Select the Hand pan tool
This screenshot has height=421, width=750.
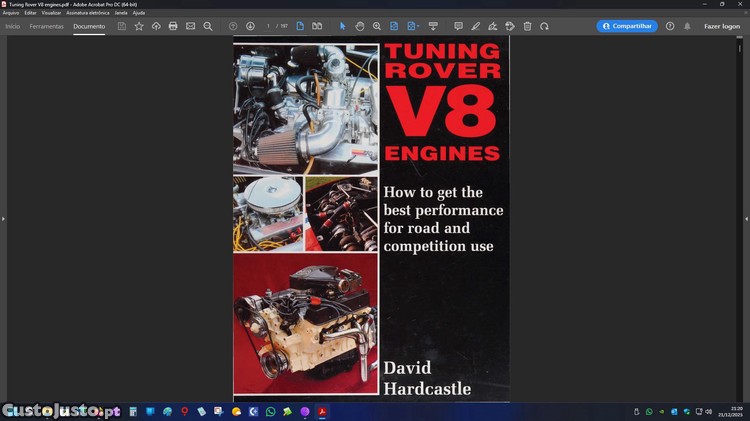pos(360,26)
